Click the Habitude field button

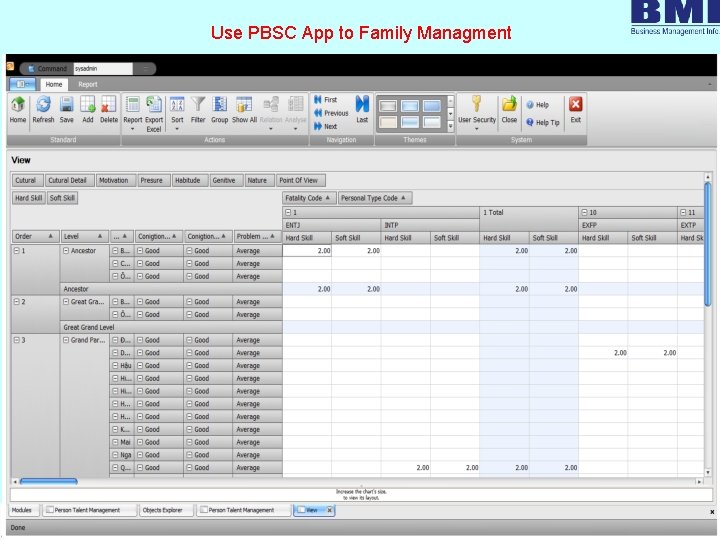coord(190,180)
